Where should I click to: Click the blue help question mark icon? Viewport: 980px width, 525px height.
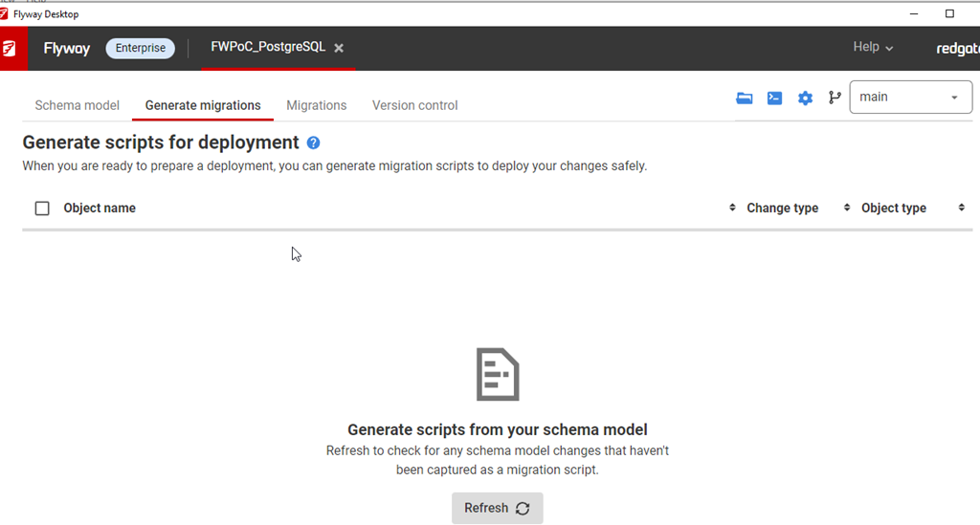pyautogui.click(x=313, y=142)
